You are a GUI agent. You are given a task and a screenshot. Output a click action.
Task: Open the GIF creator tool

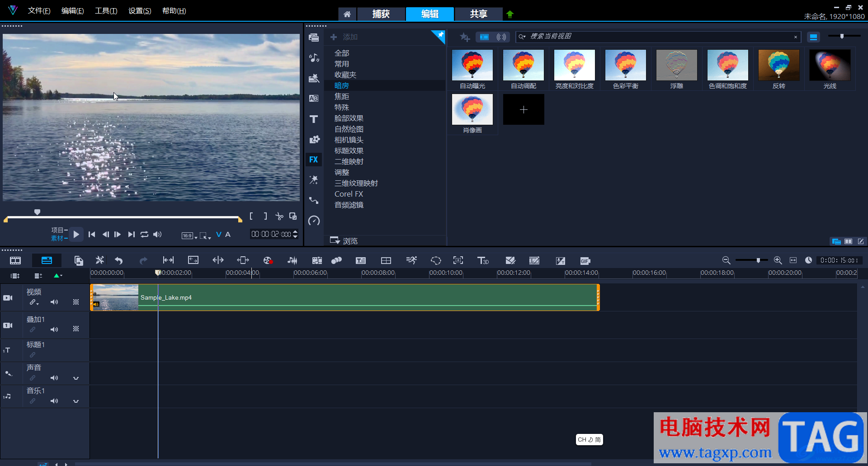point(585,261)
